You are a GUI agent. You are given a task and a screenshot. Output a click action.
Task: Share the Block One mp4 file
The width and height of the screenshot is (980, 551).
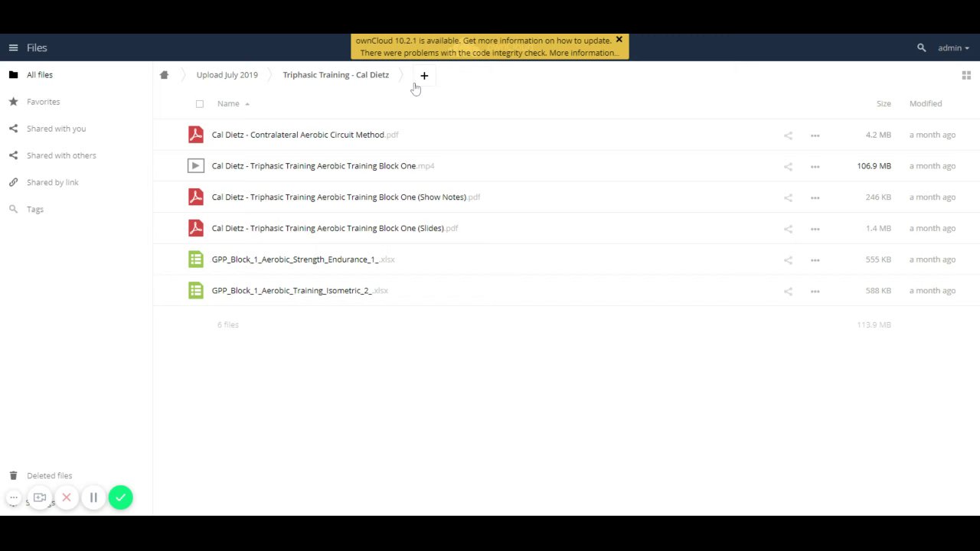pos(788,167)
